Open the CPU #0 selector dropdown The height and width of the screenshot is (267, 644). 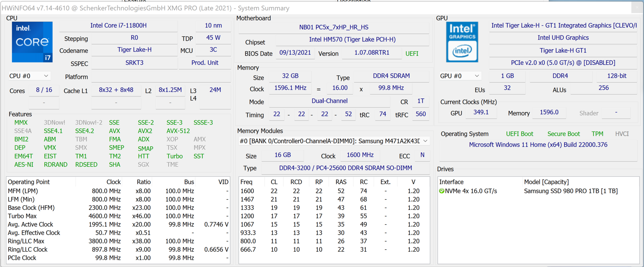click(29, 76)
